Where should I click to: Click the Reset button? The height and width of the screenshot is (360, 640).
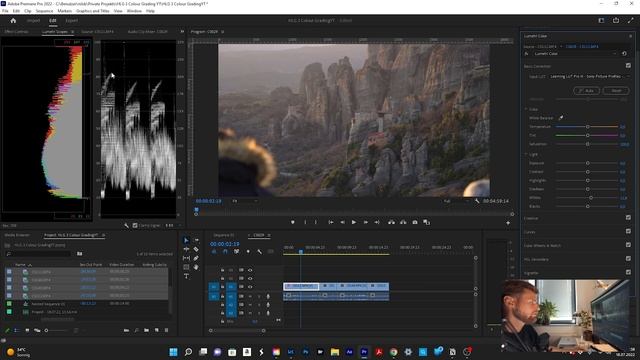(x=616, y=91)
